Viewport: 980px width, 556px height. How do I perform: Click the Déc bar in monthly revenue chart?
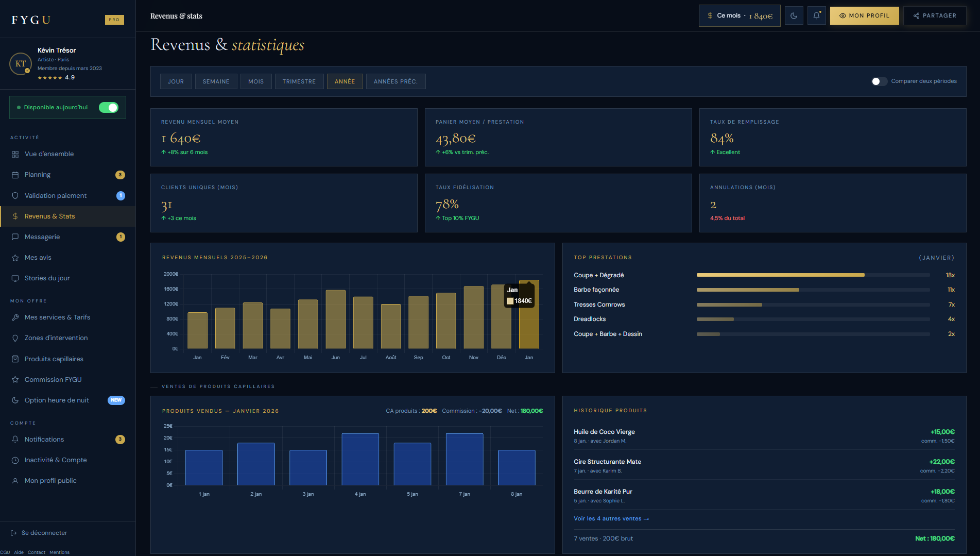tap(501, 317)
